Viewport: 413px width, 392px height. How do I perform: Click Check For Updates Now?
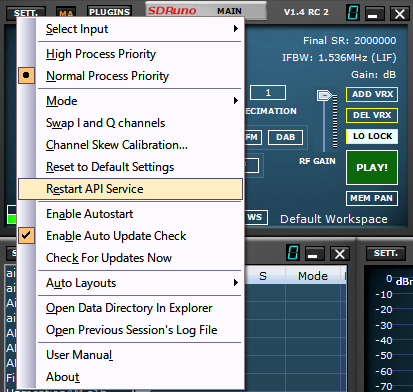click(130, 258)
